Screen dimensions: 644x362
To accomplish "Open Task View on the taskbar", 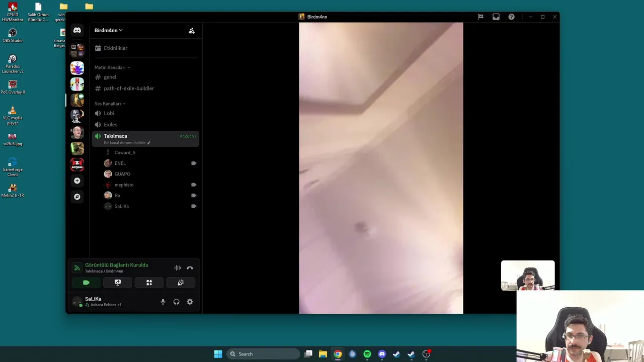I will point(308,354).
